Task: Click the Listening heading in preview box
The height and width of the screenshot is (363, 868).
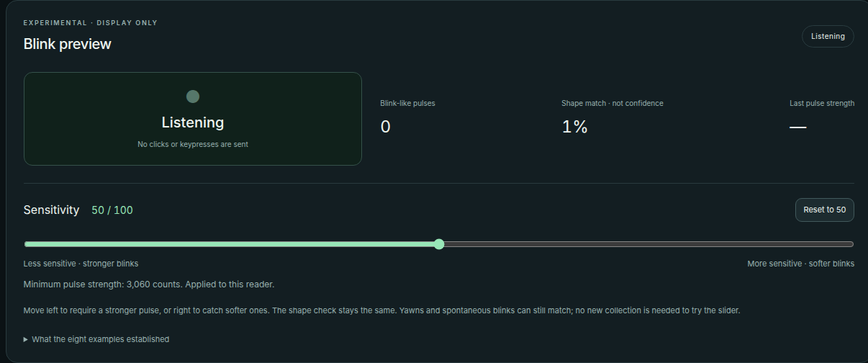Action: point(193,122)
